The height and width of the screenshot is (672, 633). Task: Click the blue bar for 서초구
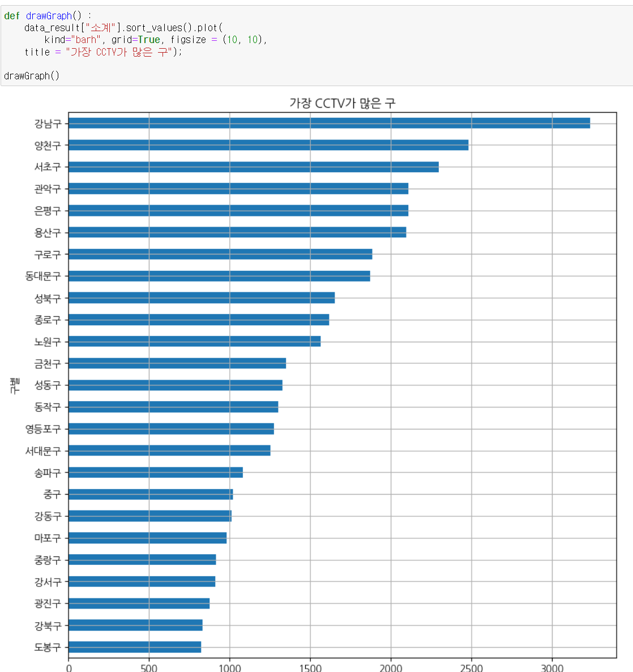254,167
